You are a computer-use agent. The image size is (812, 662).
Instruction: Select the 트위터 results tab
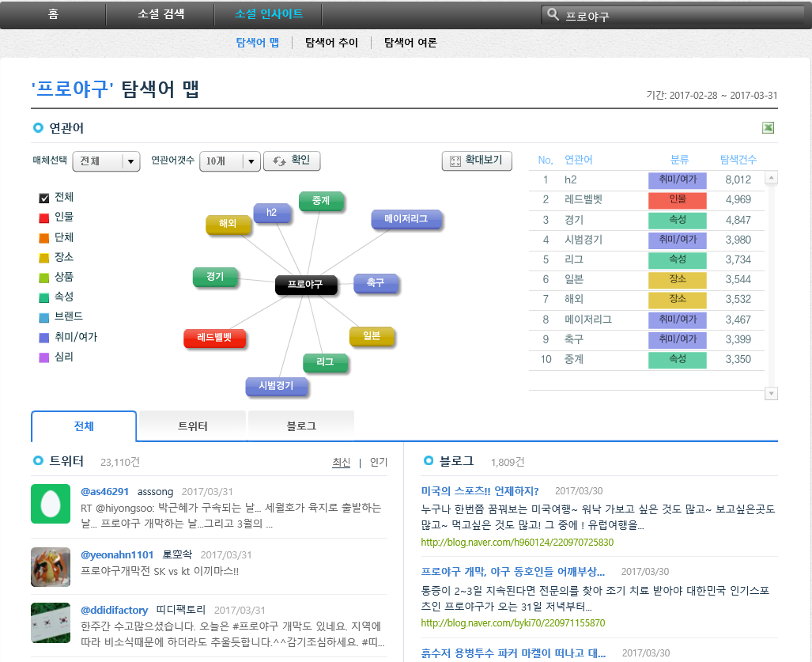[193, 426]
